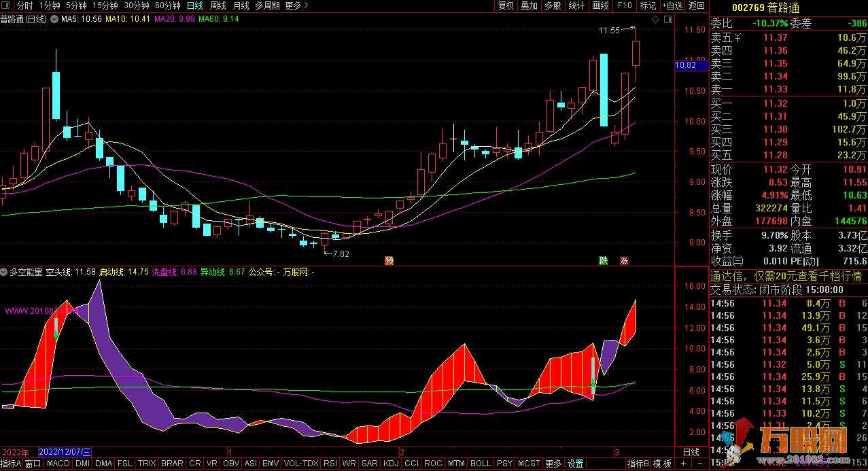Switch indicator to FSL
The image size is (868, 471).
(x=125, y=464)
